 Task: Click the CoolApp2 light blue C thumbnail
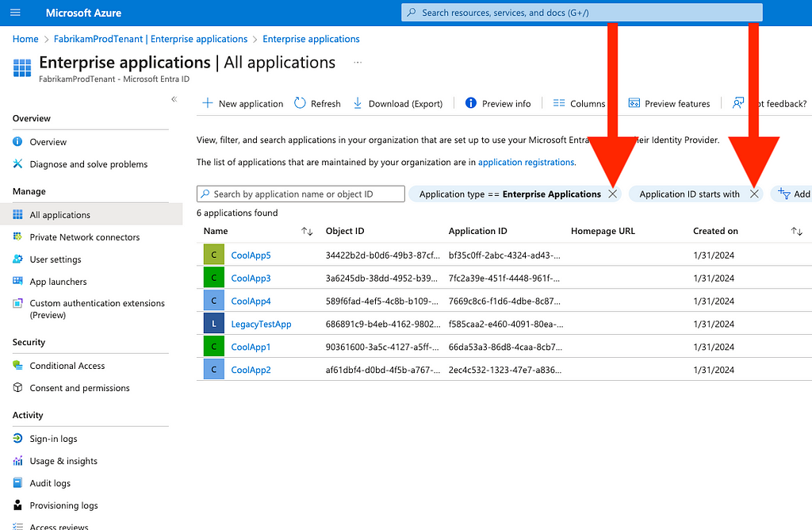(214, 370)
